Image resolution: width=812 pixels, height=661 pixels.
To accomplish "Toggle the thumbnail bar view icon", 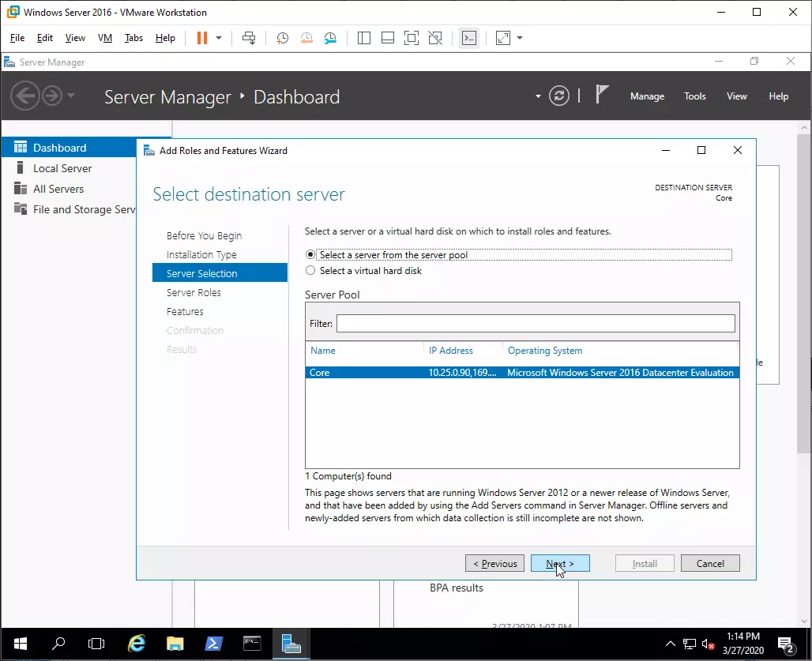I will pos(388,38).
